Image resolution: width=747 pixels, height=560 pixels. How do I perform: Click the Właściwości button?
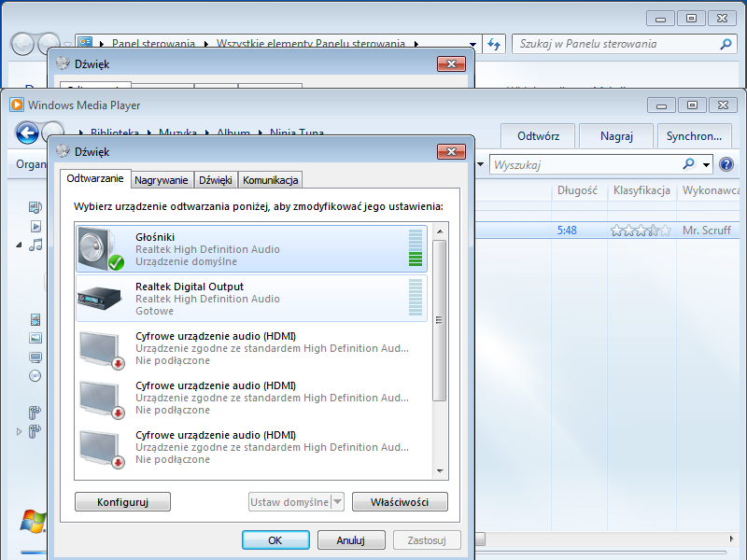[x=400, y=502]
